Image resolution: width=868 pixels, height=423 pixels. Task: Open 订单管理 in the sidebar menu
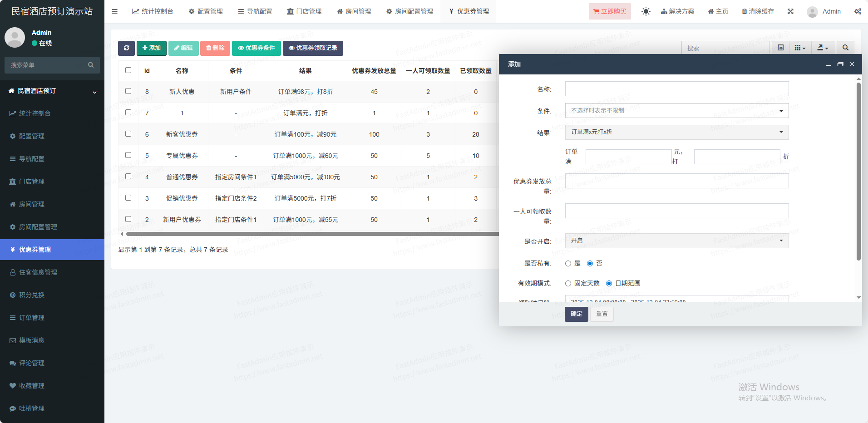pyautogui.click(x=32, y=318)
